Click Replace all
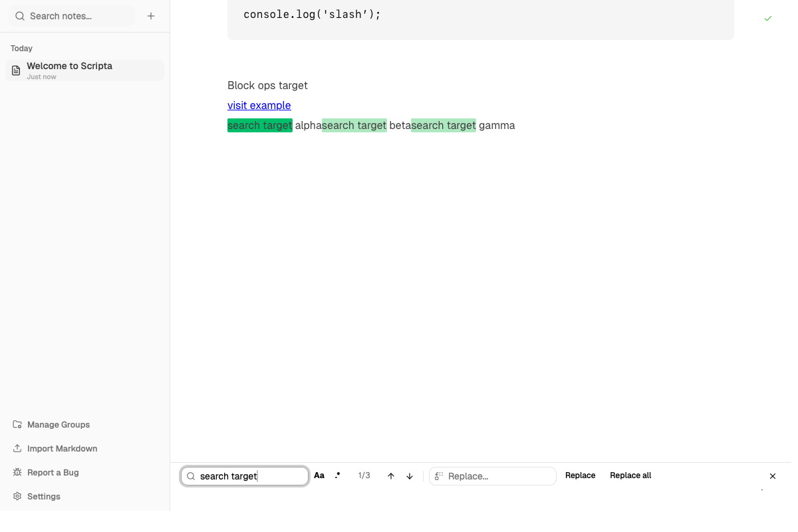The image size is (798, 532). (x=630, y=475)
